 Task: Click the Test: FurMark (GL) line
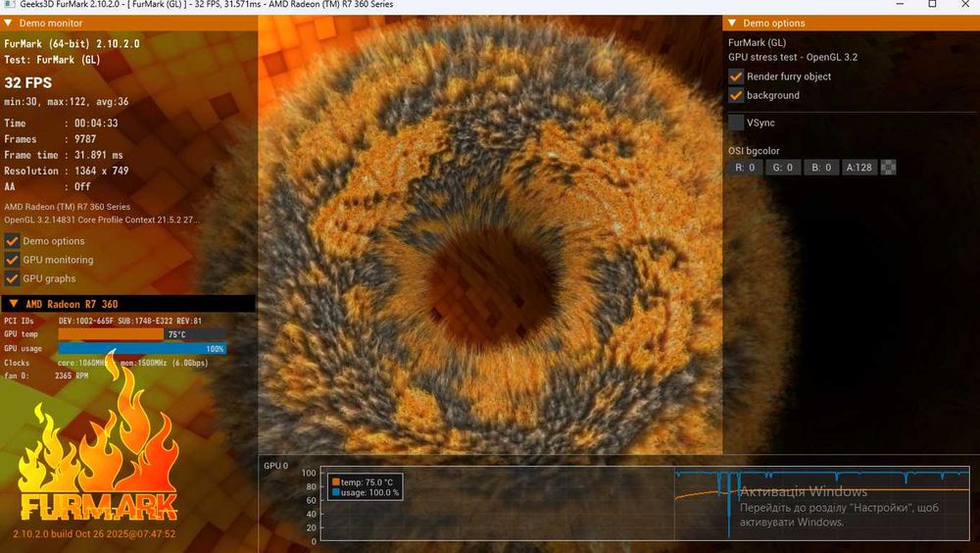pyautogui.click(x=52, y=60)
